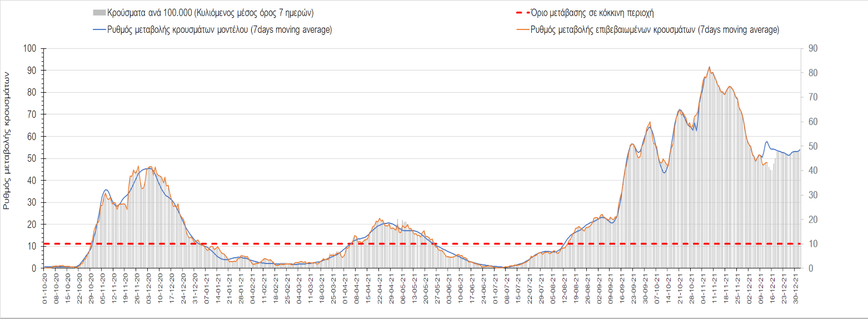Select legend text "Όριο μετάβασης σε κόκκινη περιοχή"
The height and width of the screenshot is (319, 868).
coord(598,13)
